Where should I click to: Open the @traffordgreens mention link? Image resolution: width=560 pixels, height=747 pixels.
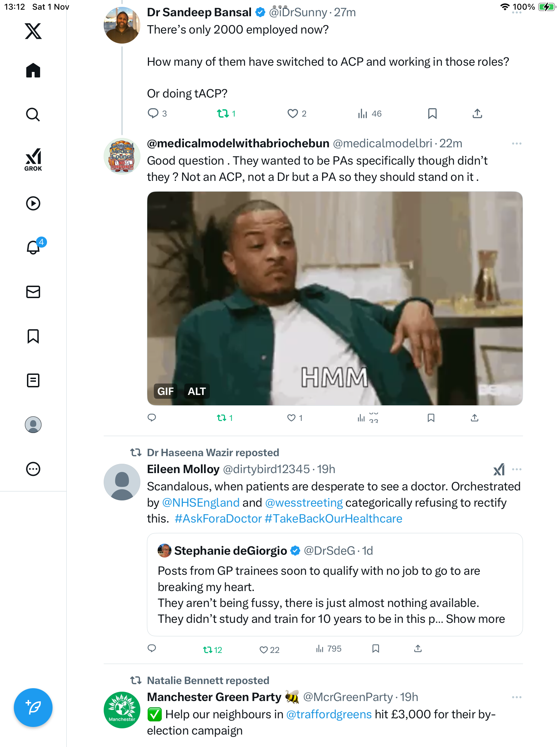(x=329, y=714)
